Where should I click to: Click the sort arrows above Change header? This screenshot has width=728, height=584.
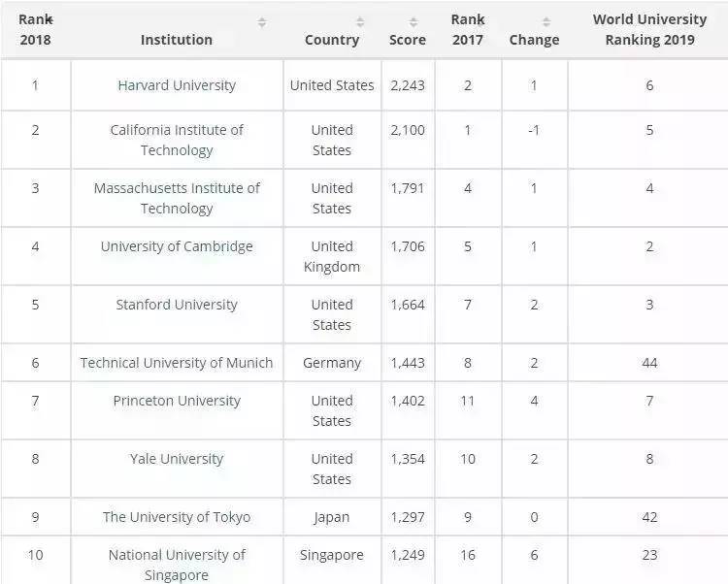[546, 22]
